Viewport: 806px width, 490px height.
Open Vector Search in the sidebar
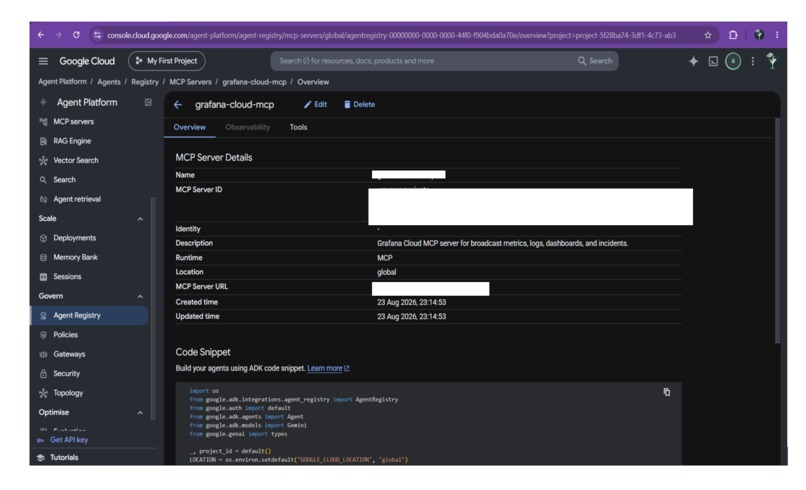tap(76, 160)
